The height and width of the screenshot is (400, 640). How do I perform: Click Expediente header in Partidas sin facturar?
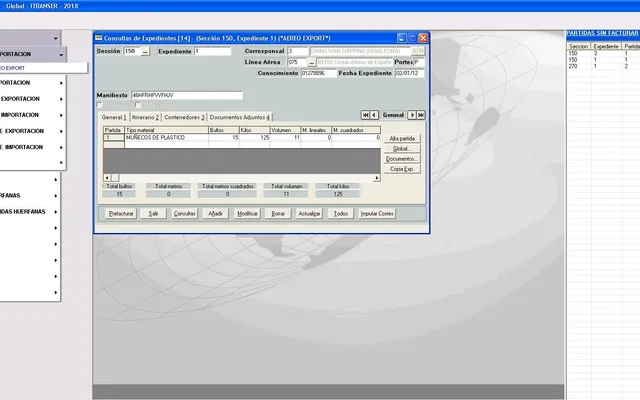click(606, 47)
